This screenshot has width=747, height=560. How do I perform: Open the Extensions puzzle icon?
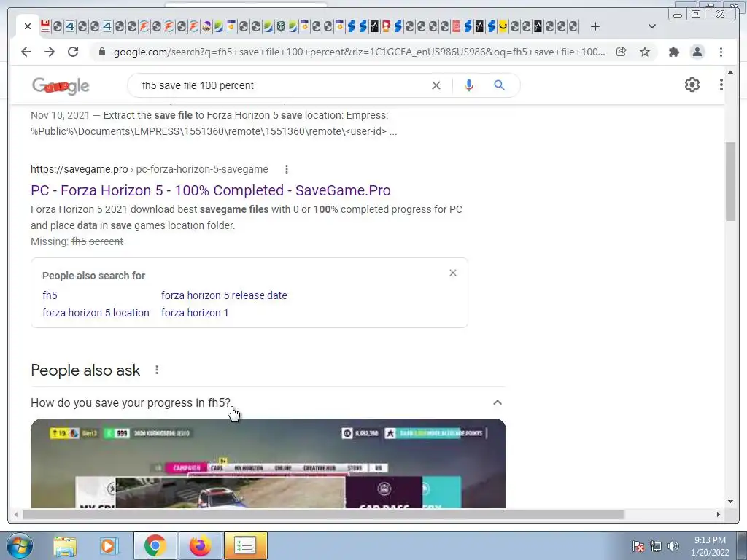pyautogui.click(x=673, y=52)
